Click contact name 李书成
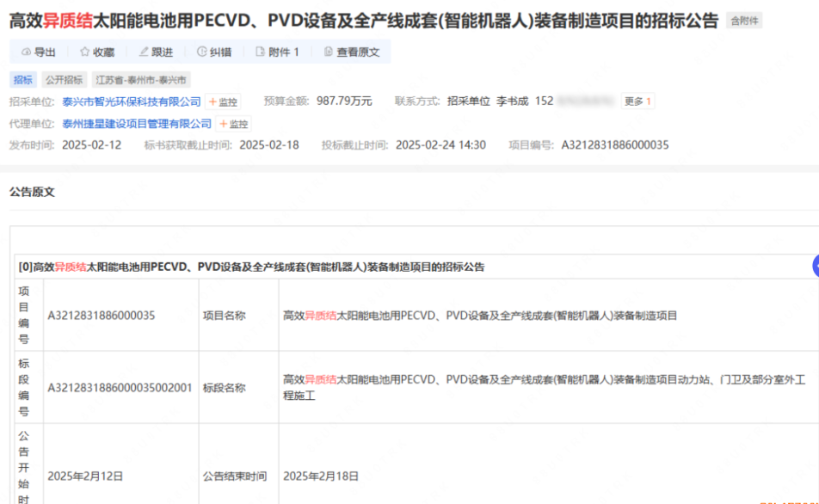This screenshot has height=504, width=819. (513, 101)
